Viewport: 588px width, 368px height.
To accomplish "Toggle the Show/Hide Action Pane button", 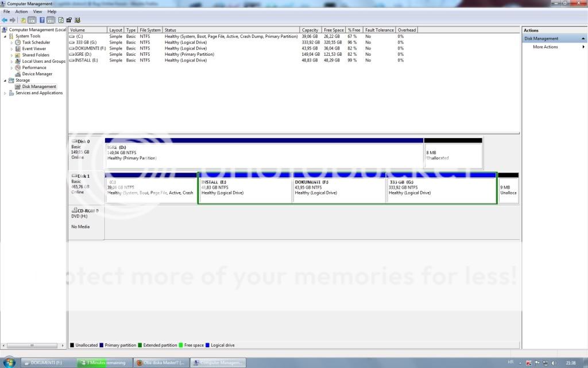I will click(x=51, y=20).
